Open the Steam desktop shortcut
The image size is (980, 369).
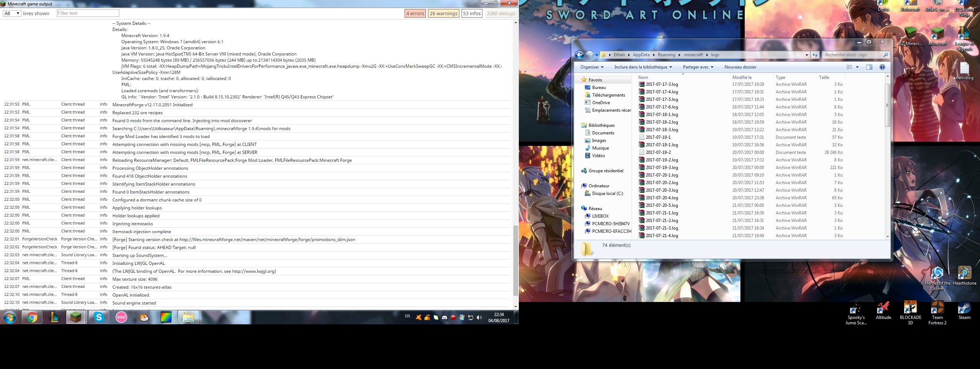tap(965, 310)
